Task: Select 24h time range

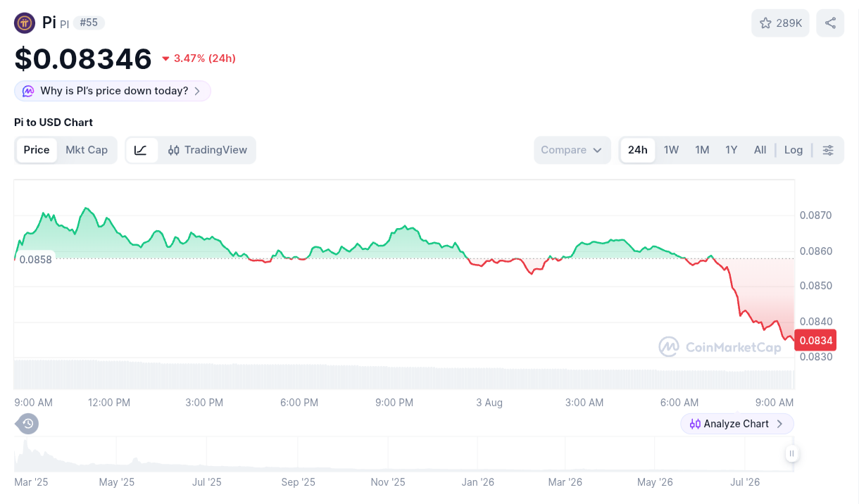Action: point(638,150)
